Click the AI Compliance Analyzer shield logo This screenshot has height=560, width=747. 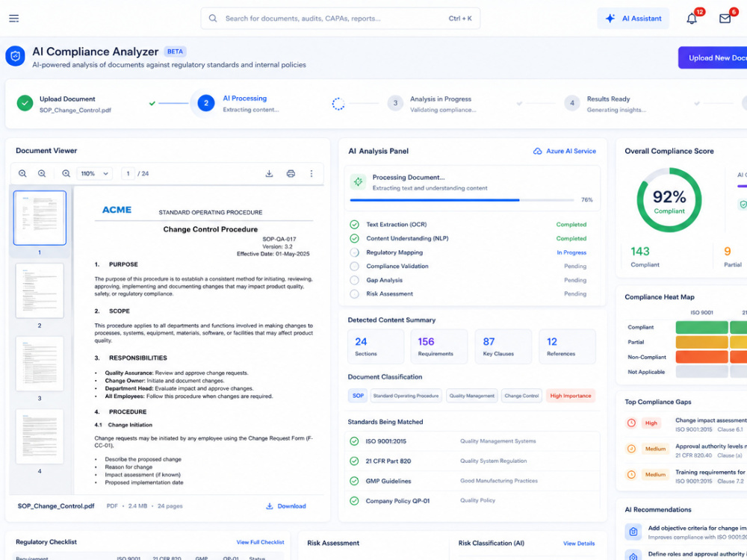click(15, 56)
